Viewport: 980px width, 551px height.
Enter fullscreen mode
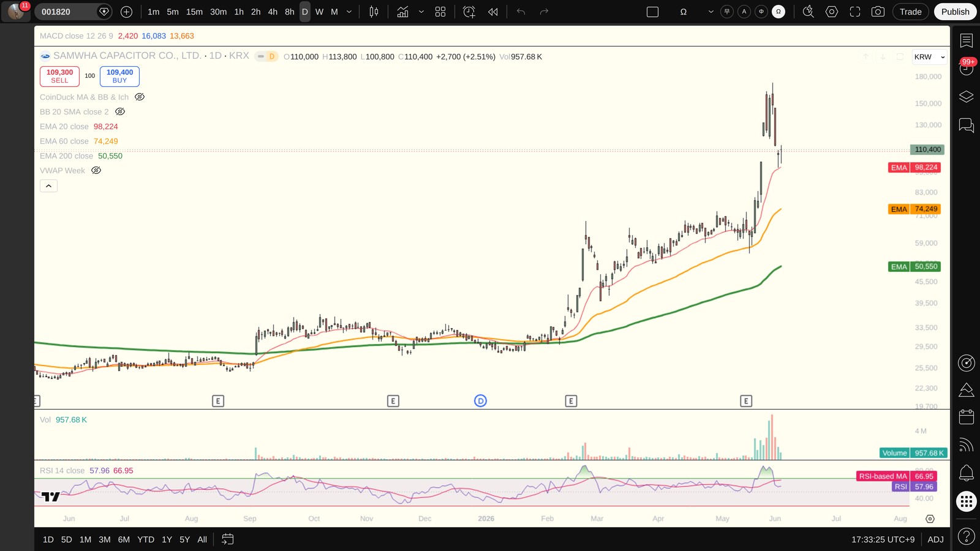pyautogui.click(x=855, y=12)
